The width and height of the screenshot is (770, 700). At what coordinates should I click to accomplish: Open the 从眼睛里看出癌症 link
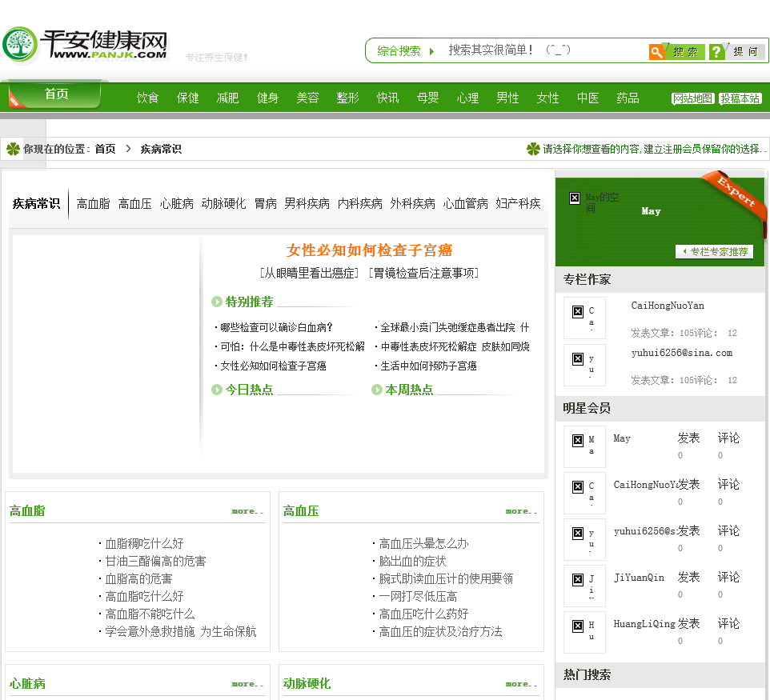pos(310,273)
